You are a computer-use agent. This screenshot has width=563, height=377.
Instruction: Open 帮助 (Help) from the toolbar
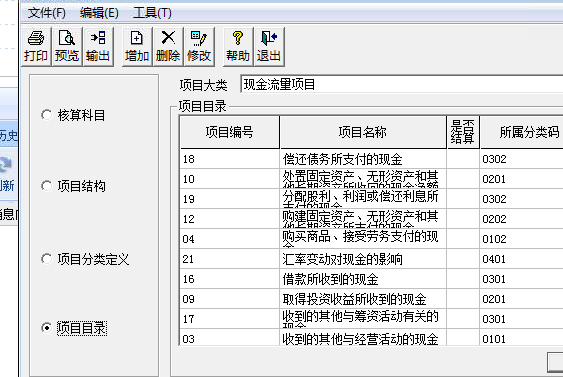point(238,47)
